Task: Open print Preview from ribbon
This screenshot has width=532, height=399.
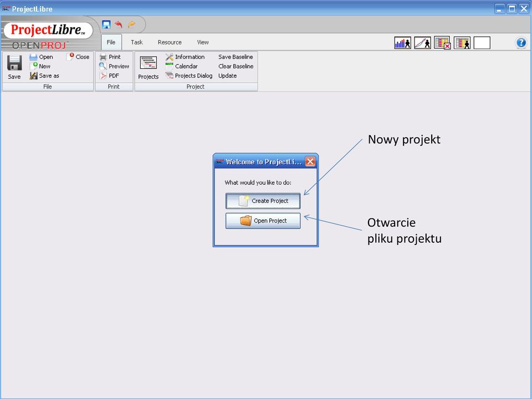Action: [x=114, y=66]
